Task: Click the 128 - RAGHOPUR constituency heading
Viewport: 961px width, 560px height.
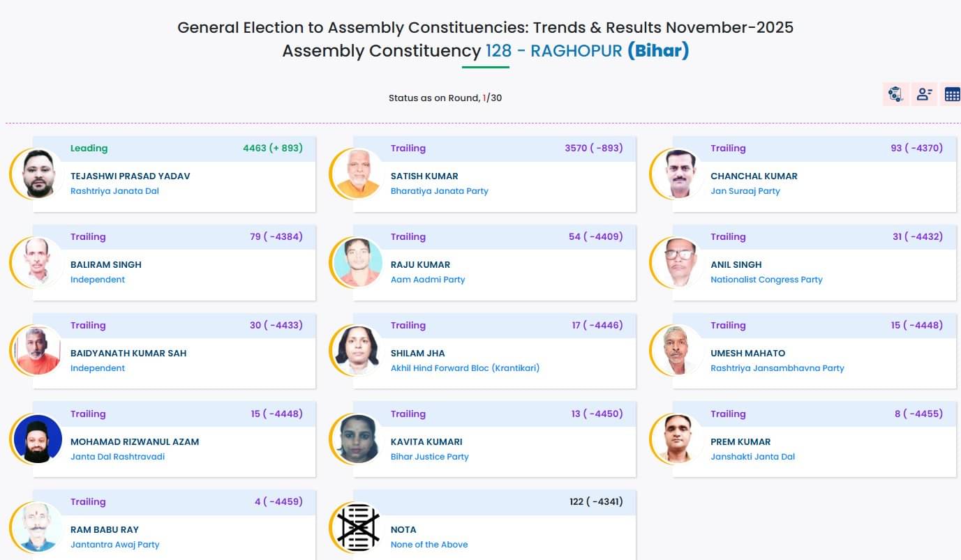Action: [553, 51]
